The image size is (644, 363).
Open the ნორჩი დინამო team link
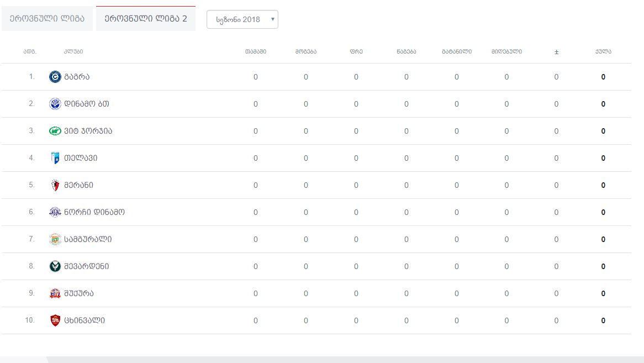(94, 212)
